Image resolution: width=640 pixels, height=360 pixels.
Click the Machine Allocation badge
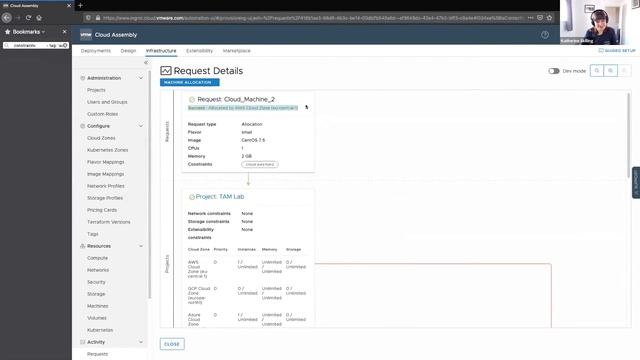189,82
